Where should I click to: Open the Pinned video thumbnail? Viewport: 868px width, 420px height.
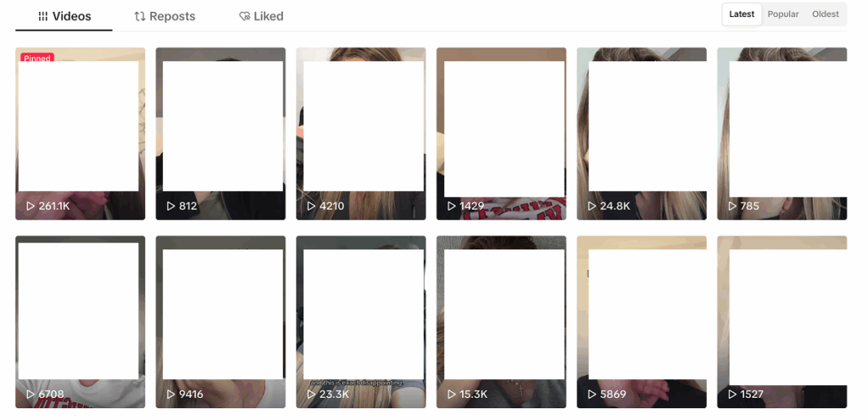point(81,133)
